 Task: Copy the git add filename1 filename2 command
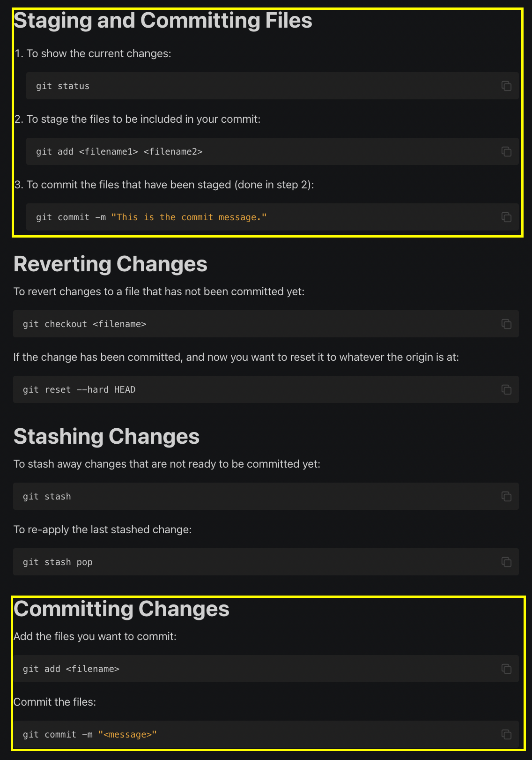pos(506,151)
